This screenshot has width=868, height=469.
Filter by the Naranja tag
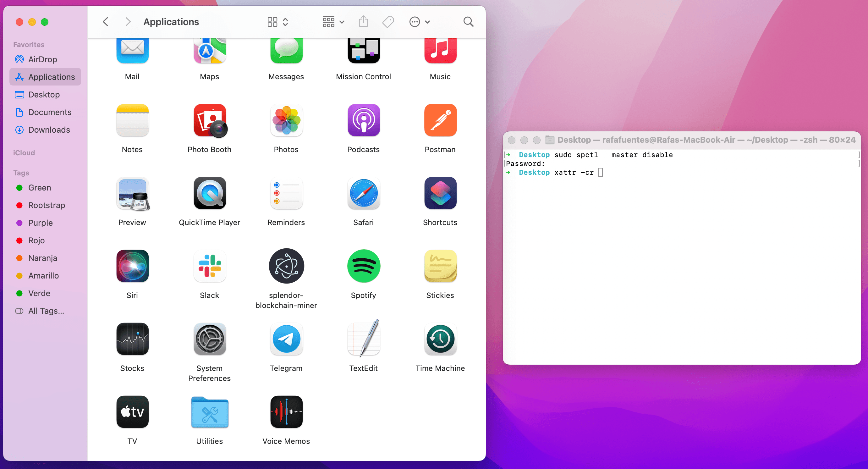click(45, 258)
